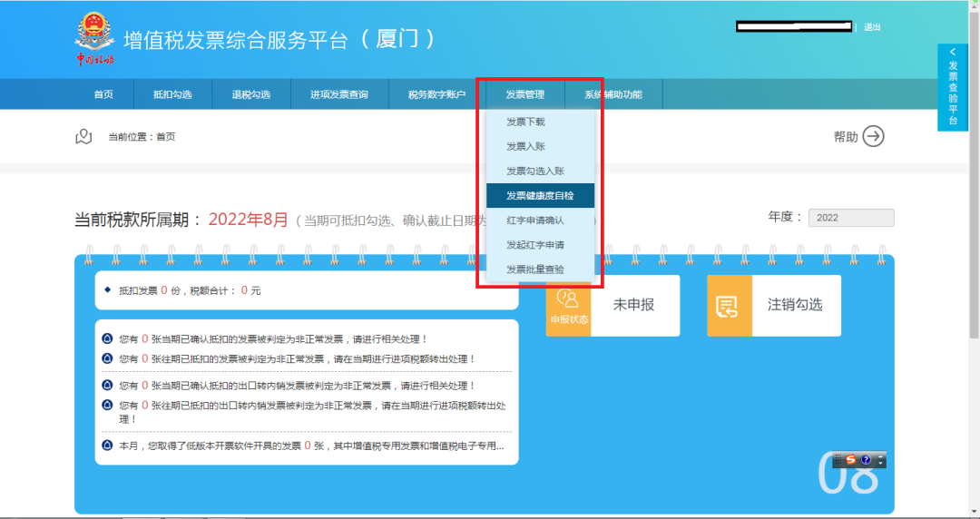The image size is (980, 519).
Task: Click the current location map pin icon
Action: tap(83, 136)
